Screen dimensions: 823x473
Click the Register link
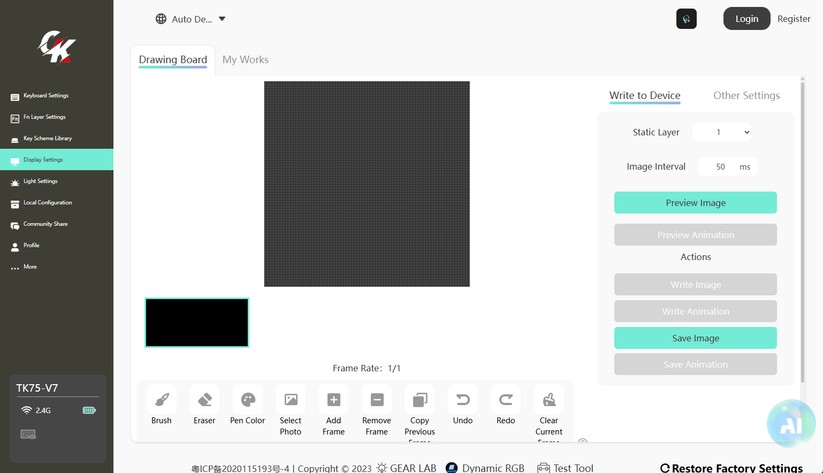[794, 19]
